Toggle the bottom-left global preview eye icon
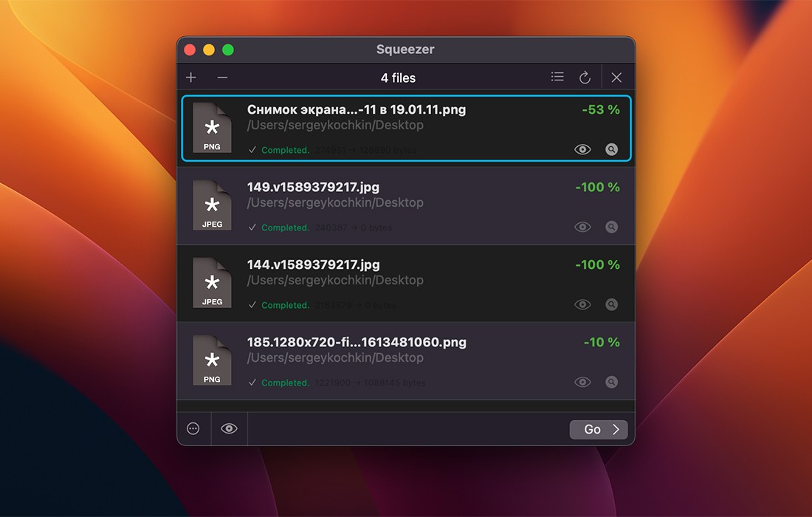Image resolution: width=812 pixels, height=517 pixels. tap(229, 429)
